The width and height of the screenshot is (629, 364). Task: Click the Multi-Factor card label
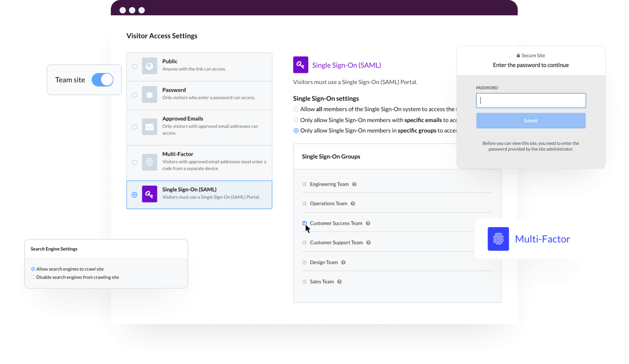click(x=543, y=239)
